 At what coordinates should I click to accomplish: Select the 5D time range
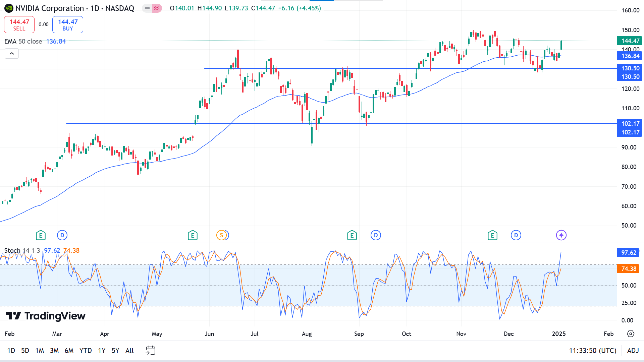coord(25,351)
